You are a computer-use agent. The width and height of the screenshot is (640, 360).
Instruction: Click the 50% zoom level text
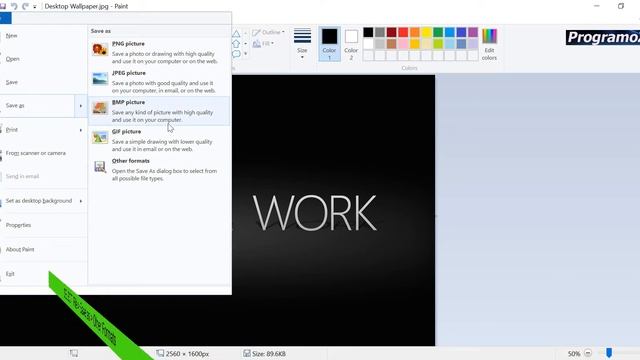pyautogui.click(x=574, y=354)
